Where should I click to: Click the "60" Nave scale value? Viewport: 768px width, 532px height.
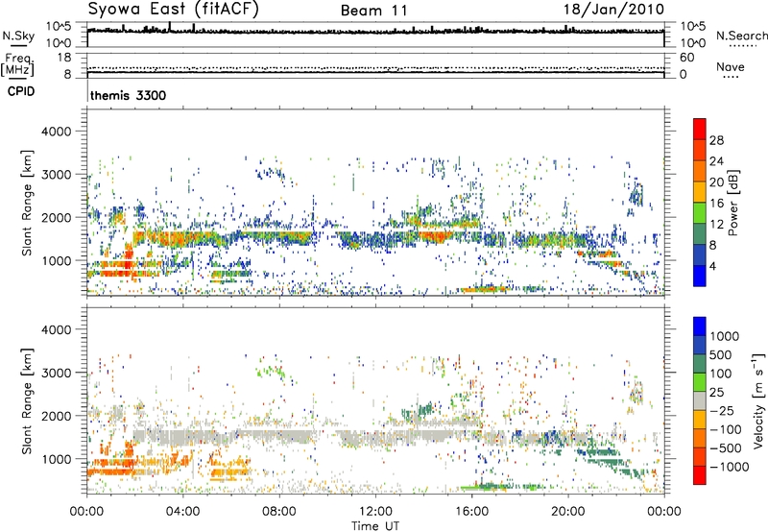tap(686, 58)
